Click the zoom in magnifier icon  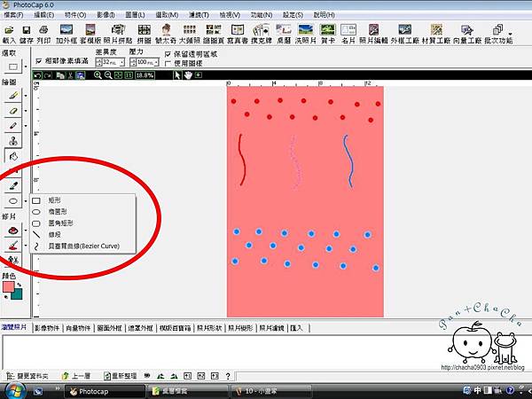[98, 75]
